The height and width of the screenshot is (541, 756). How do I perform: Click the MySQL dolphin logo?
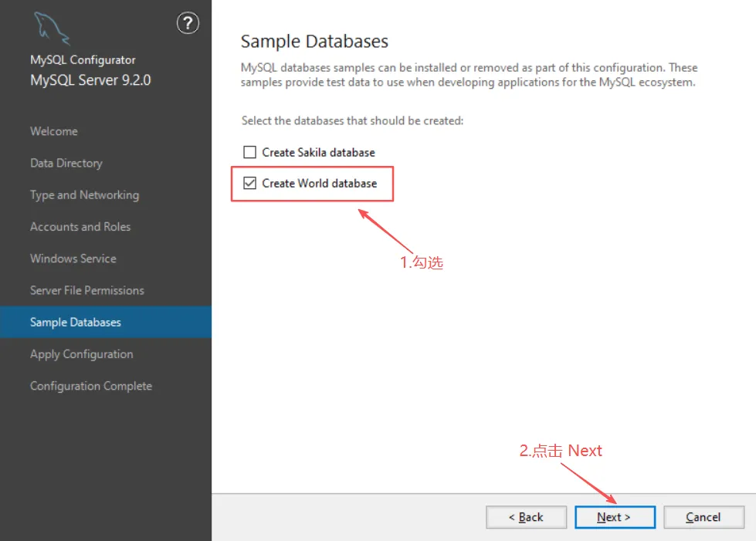(x=52, y=29)
